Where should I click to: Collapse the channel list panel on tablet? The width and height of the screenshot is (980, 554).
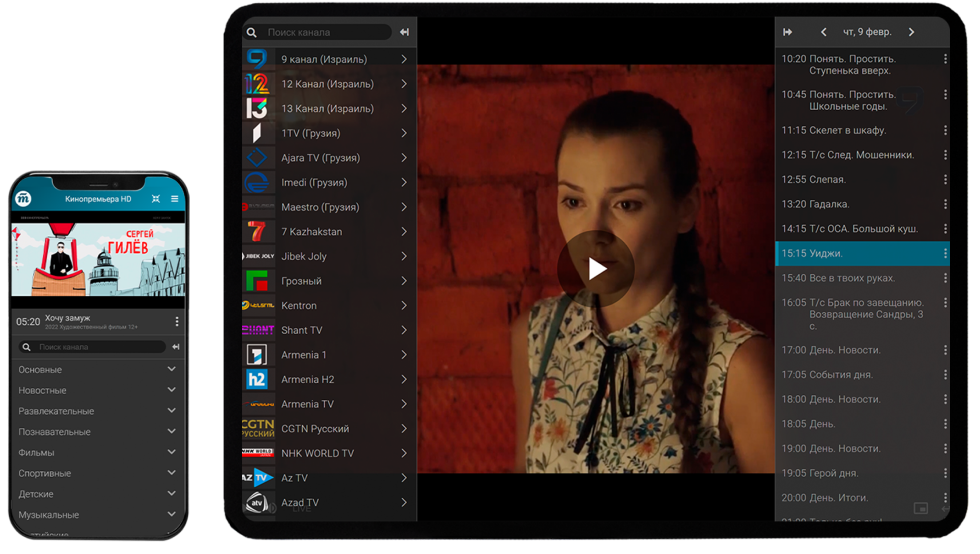pyautogui.click(x=404, y=32)
